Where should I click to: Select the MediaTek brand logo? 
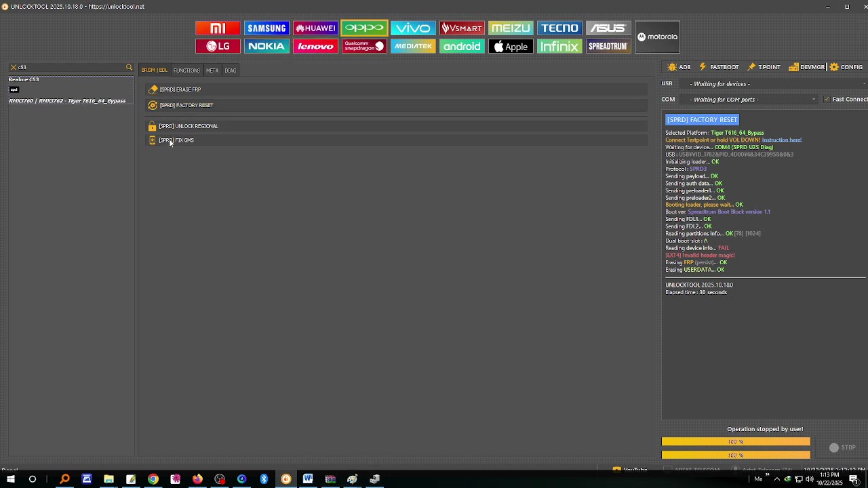[413, 46]
